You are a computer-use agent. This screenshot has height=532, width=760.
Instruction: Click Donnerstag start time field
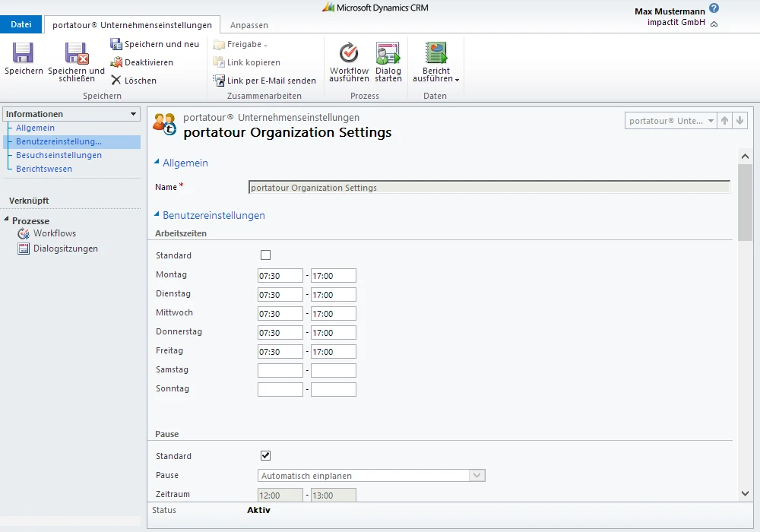click(x=280, y=332)
